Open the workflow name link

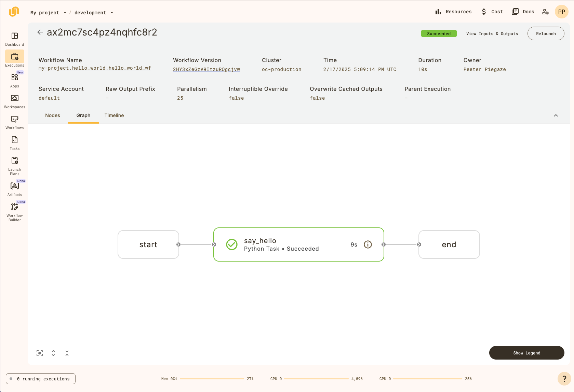tap(95, 68)
